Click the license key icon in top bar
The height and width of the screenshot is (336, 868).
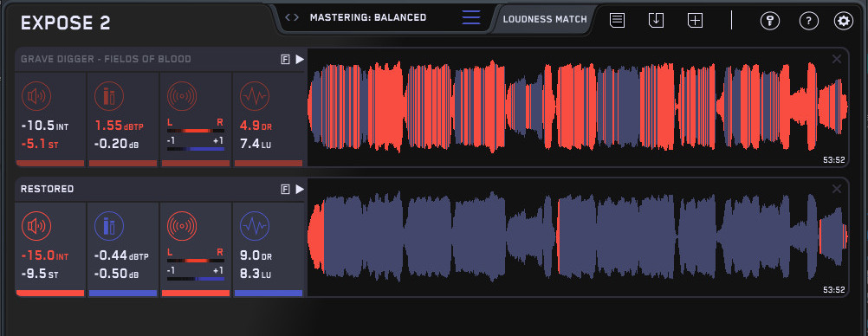click(x=769, y=21)
